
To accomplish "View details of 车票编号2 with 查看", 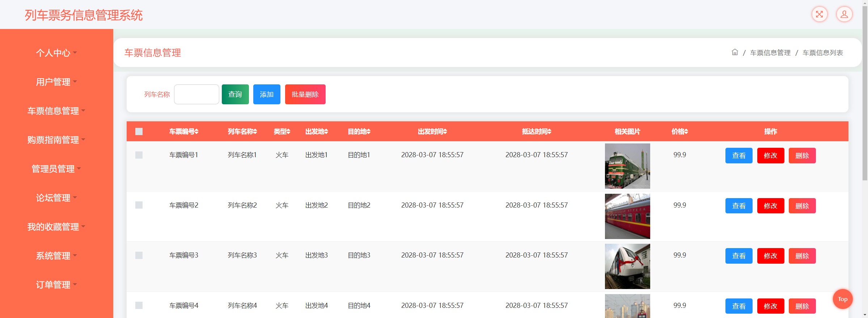I will [739, 206].
